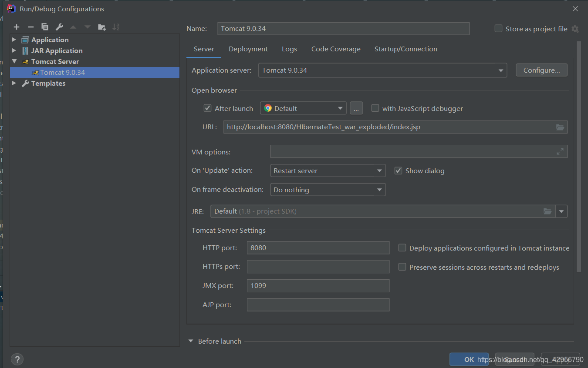Uncheck the After launch checkbox

[x=207, y=108]
